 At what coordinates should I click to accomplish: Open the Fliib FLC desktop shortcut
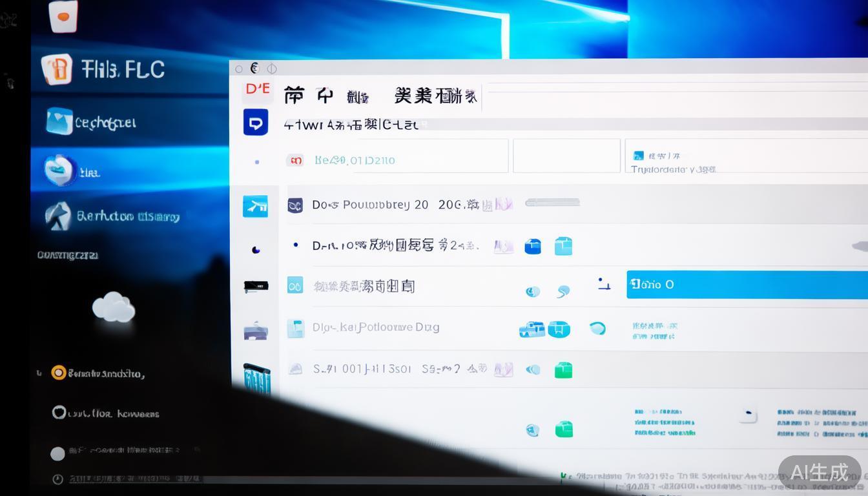point(97,69)
